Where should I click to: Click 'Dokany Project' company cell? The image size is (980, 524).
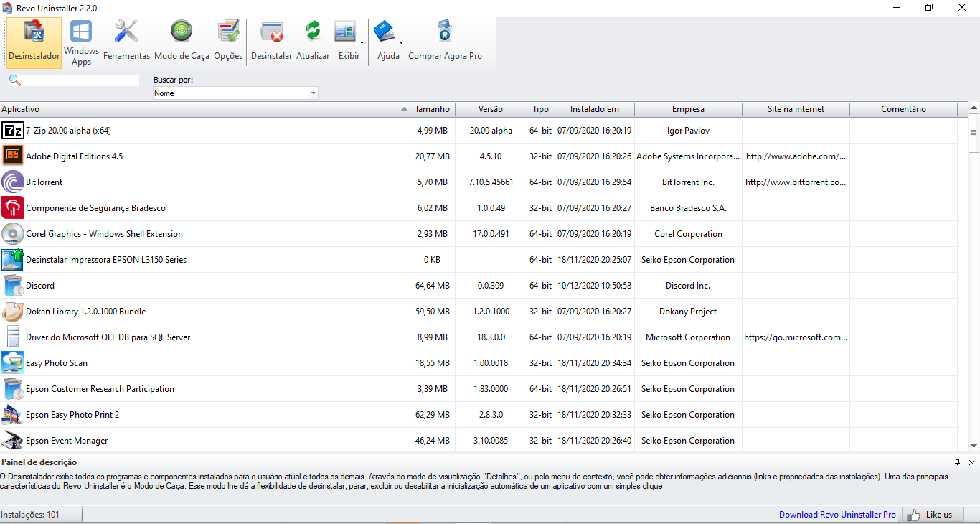[x=688, y=312]
